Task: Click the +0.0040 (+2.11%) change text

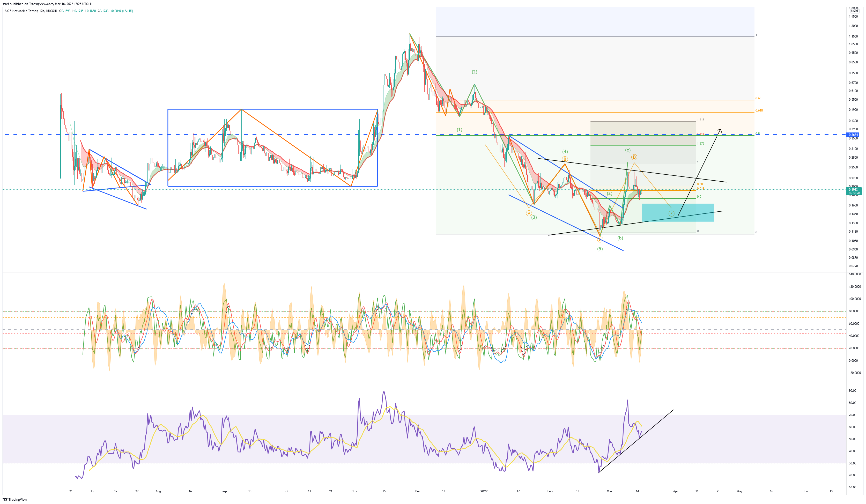Action: tap(122, 11)
